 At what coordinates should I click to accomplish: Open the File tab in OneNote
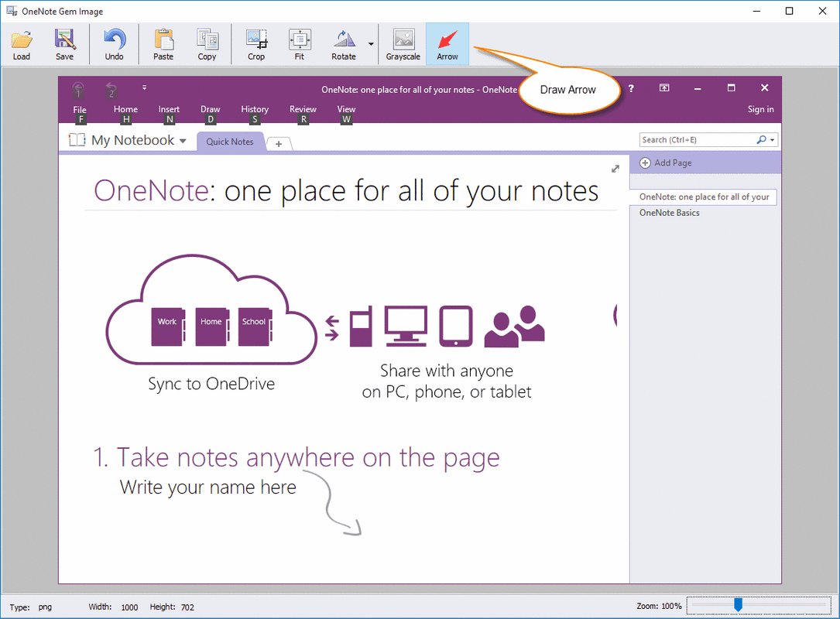point(80,110)
